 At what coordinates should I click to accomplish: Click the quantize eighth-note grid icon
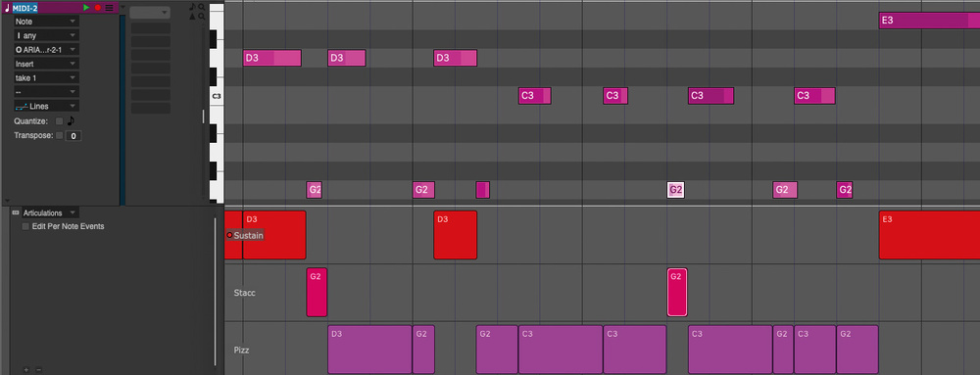tap(71, 121)
